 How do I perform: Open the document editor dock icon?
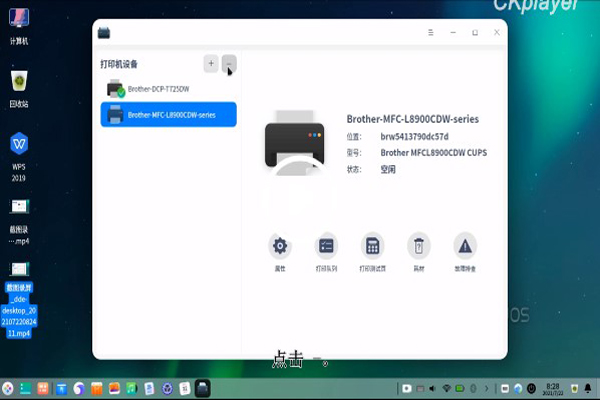[x=149, y=389]
